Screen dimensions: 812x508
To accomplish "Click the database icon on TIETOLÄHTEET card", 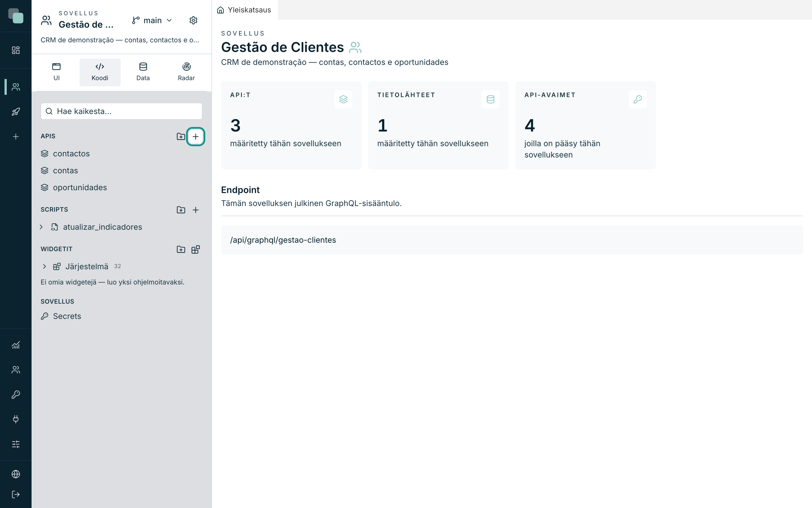I will pyautogui.click(x=491, y=99).
